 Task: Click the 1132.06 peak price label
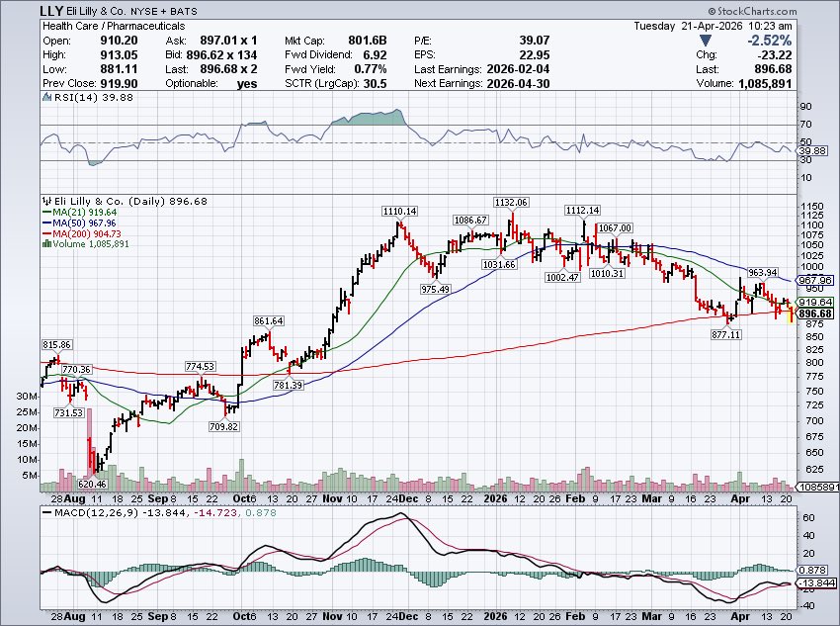click(x=511, y=202)
